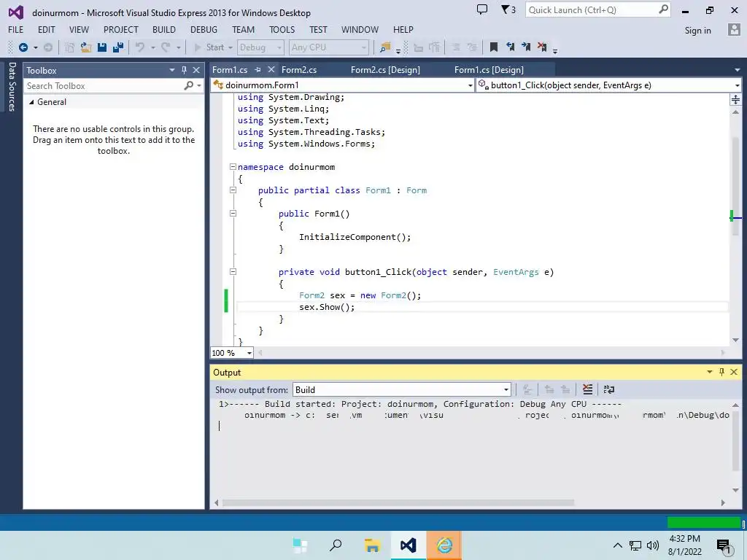Open the TOOLS menu
747x560 pixels.
click(282, 29)
